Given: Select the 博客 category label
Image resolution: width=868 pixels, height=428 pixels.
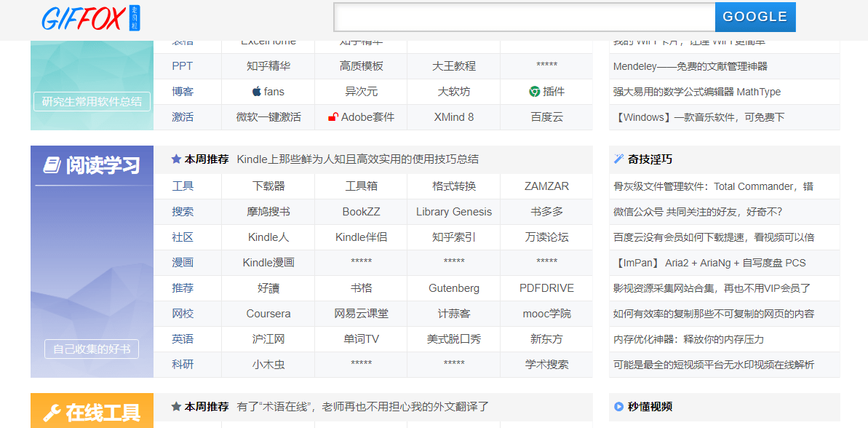Looking at the screenshot, I should pos(183,92).
